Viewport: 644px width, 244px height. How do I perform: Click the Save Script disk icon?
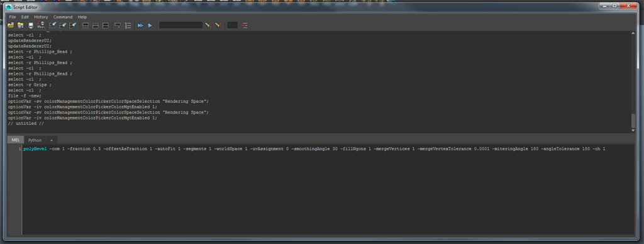[31, 25]
